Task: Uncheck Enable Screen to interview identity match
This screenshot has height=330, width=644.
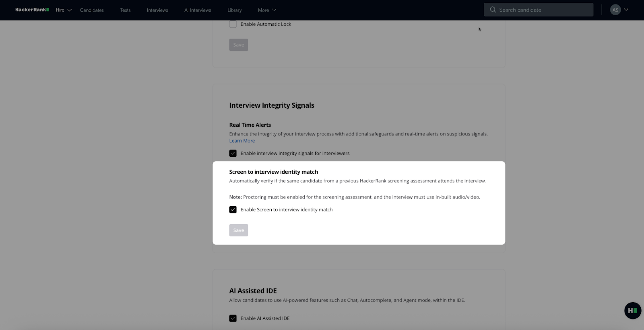Action: point(233,209)
